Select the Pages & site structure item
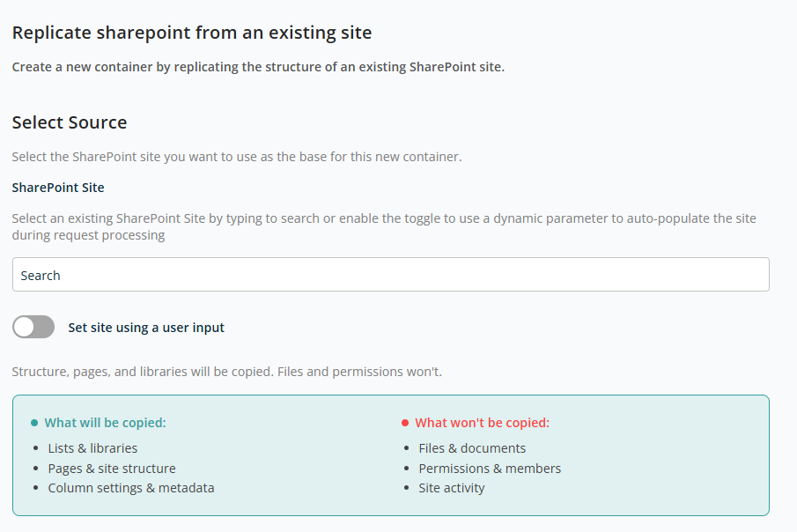Viewport: 797px width, 532px height. click(112, 469)
